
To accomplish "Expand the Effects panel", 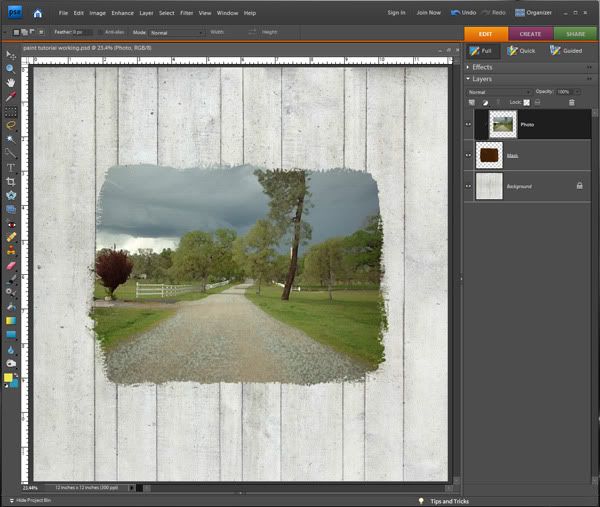I will click(x=468, y=67).
